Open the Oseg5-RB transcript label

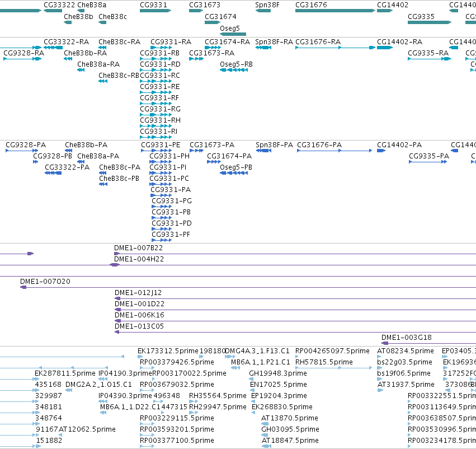pyautogui.click(x=236, y=64)
